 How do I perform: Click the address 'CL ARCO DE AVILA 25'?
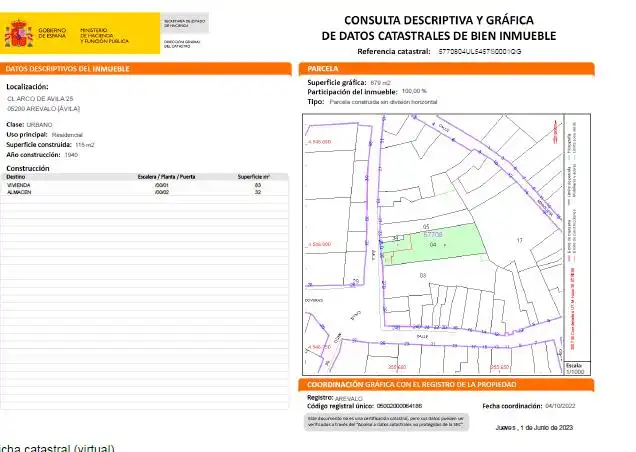[40, 99]
